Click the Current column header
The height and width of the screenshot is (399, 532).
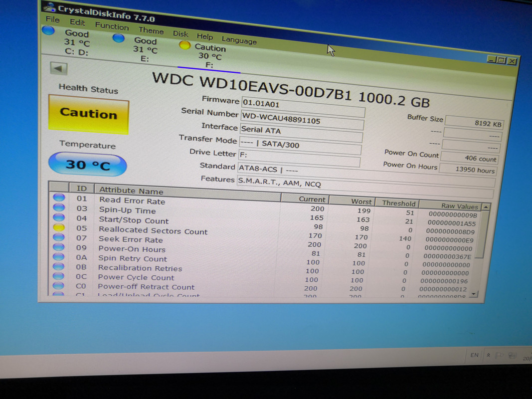tap(304, 199)
